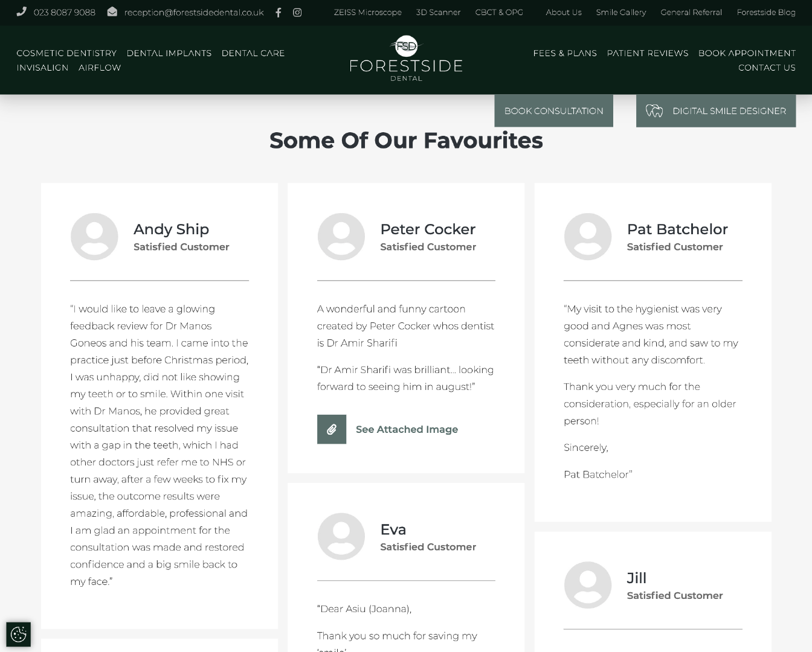Open the Facebook page icon
Image resolution: width=812 pixels, height=652 pixels.
[x=278, y=13]
